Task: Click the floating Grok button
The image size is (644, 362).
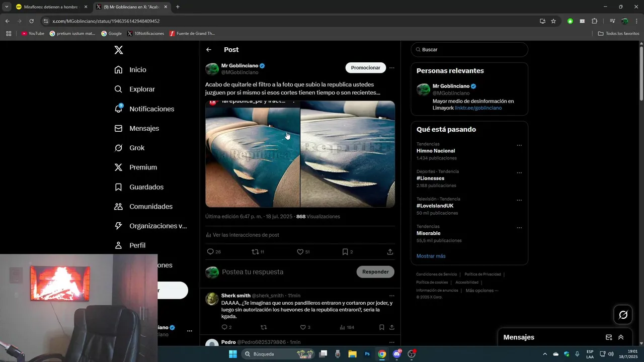Action: pyautogui.click(x=623, y=315)
